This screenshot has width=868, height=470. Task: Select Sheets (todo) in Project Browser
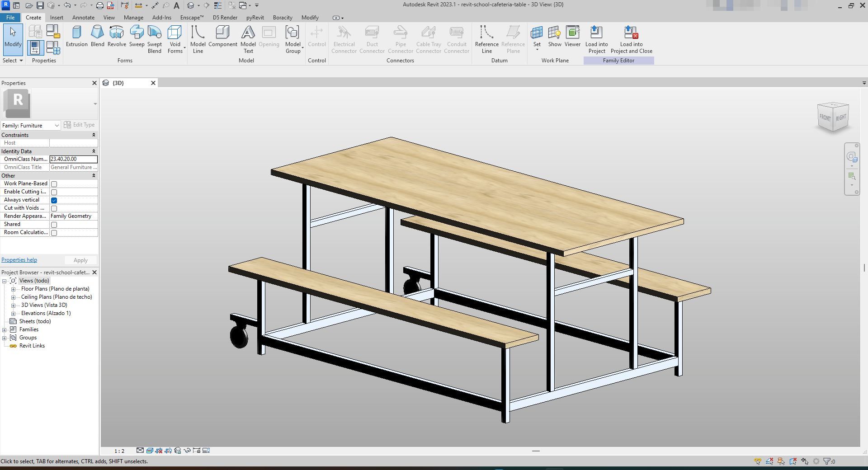pos(35,321)
